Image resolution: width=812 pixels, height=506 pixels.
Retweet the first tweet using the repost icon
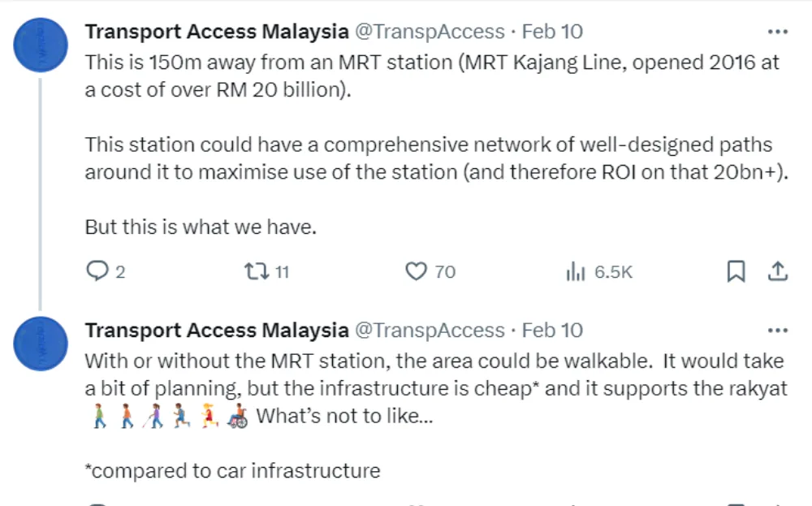255,271
